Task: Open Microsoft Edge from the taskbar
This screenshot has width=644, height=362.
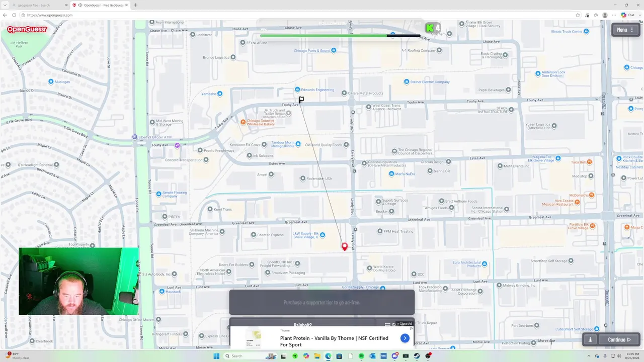Action: (x=328, y=356)
